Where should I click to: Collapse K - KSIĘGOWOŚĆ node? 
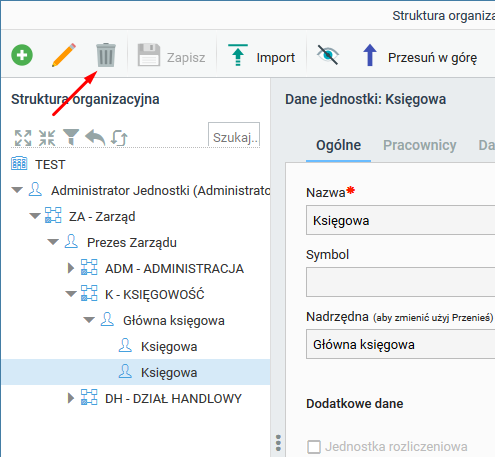pos(71,294)
